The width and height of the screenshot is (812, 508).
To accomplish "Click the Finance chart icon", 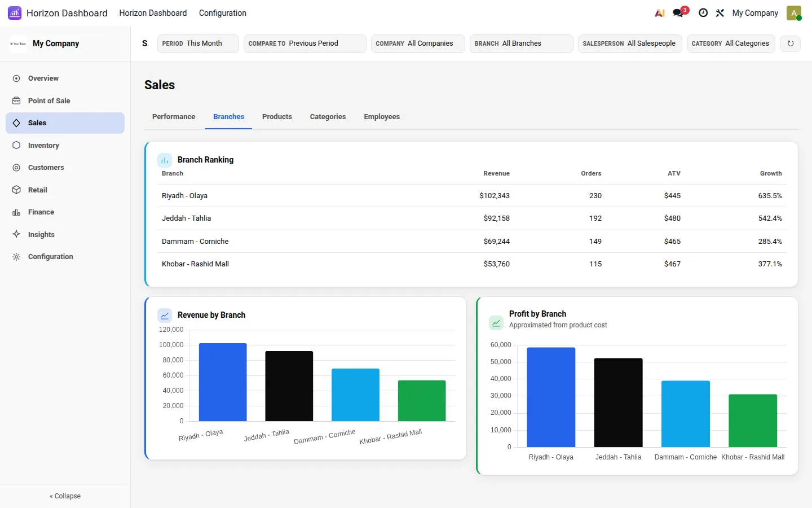I will click(16, 212).
